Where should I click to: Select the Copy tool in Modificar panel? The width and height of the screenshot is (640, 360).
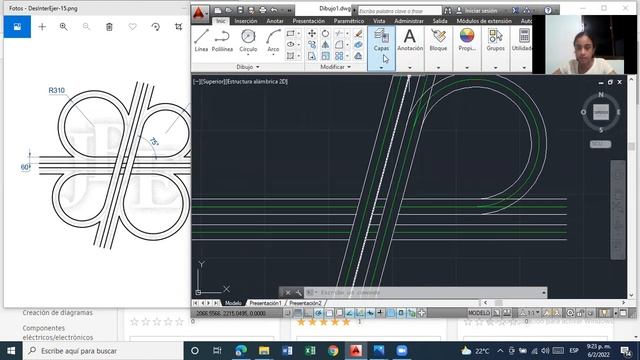pyautogui.click(x=312, y=44)
